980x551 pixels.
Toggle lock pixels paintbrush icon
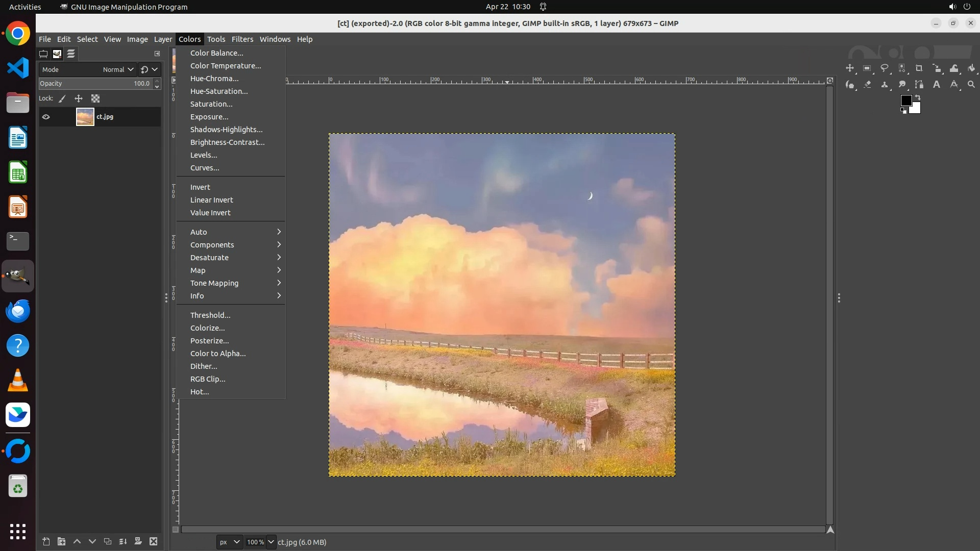click(62, 98)
